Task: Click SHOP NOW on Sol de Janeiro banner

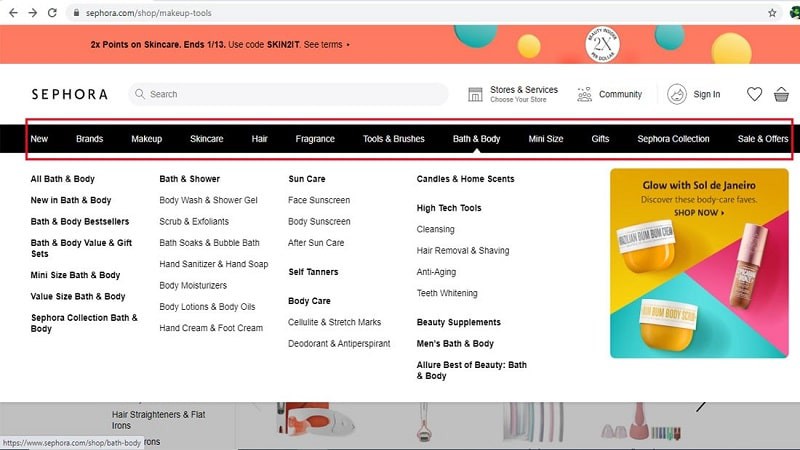Action: click(698, 213)
